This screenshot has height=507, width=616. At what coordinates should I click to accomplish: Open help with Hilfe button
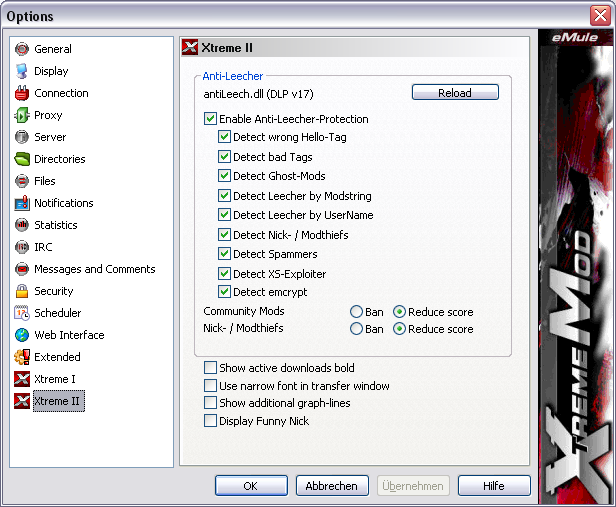[494, 485]
